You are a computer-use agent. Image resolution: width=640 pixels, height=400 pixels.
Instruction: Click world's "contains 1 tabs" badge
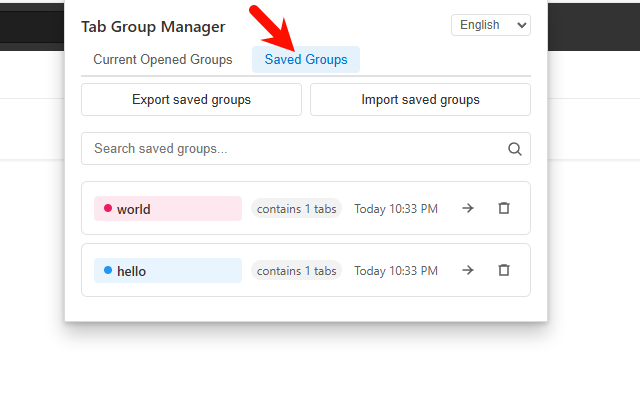(296, 209)
